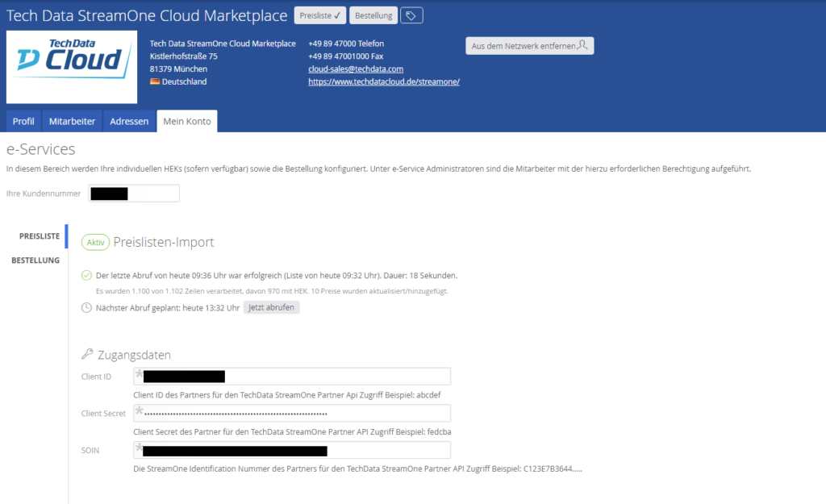Click the tag icon button in header
The width and height of the screenshot is (826, 504).
(x=411, y=16)
